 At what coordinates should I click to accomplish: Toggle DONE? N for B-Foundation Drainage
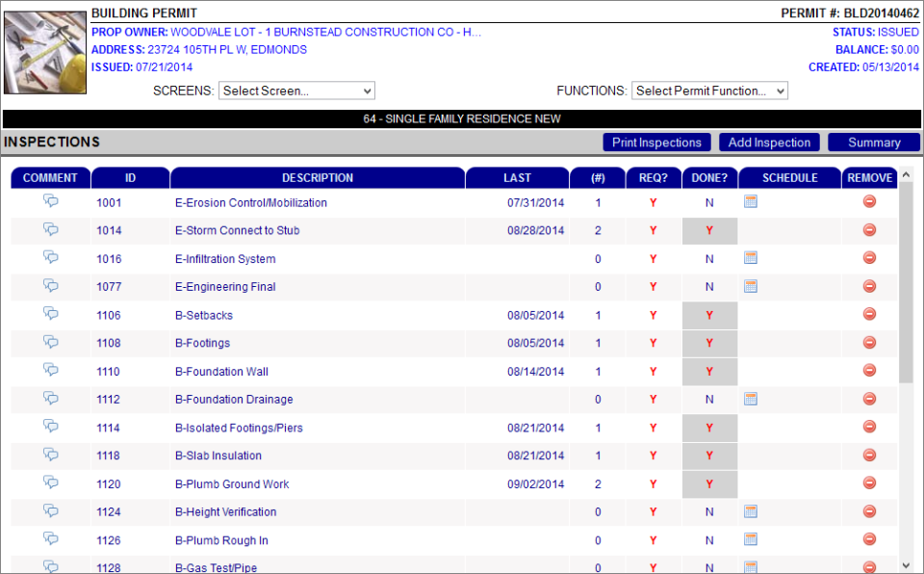click(709, 400)
